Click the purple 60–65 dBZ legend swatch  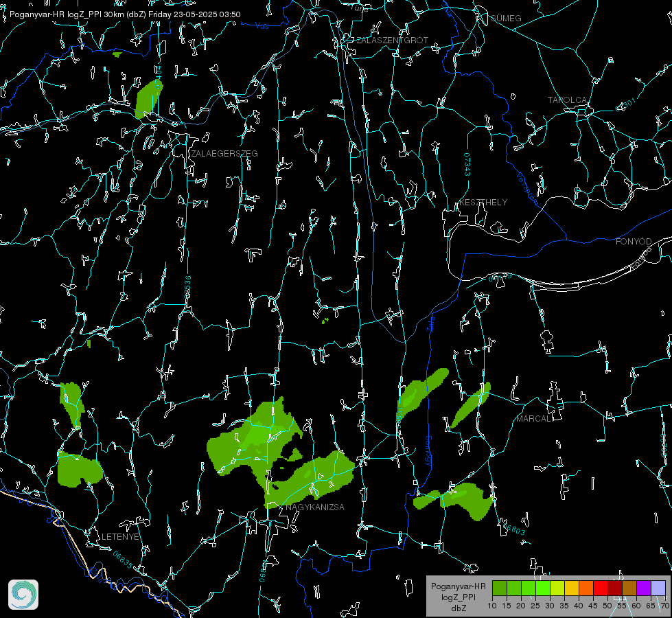point(644,588)
